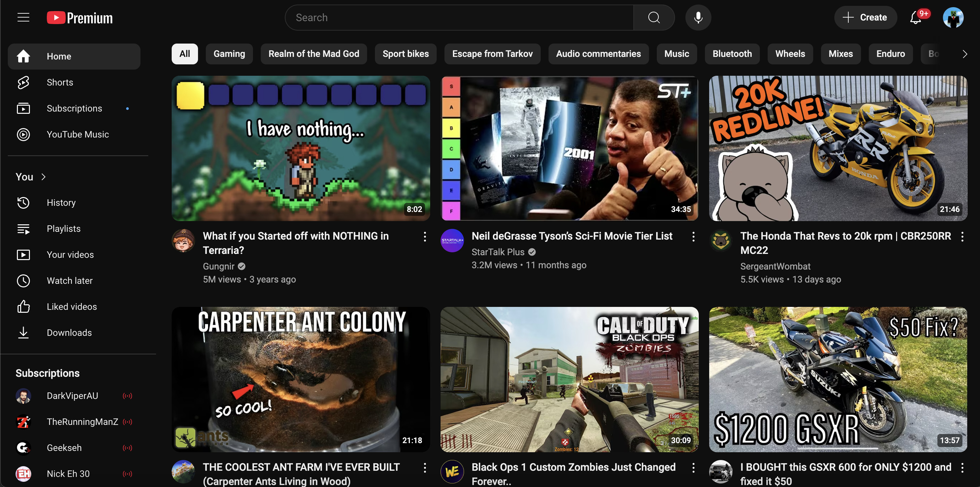Screen dimensions: 980x487
Task: Open Neil deGrasse Tyson tier list title
Action: coord(572,236)
